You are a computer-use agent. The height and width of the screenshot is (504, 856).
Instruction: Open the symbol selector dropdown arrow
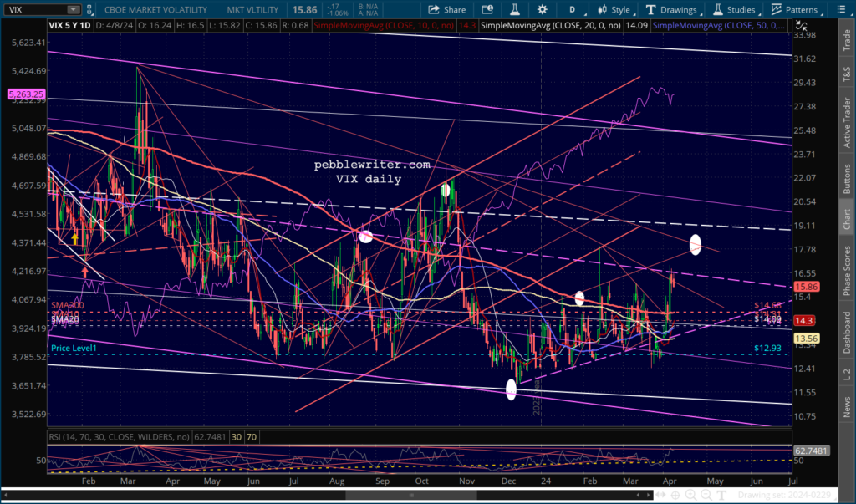pos(73,9)
